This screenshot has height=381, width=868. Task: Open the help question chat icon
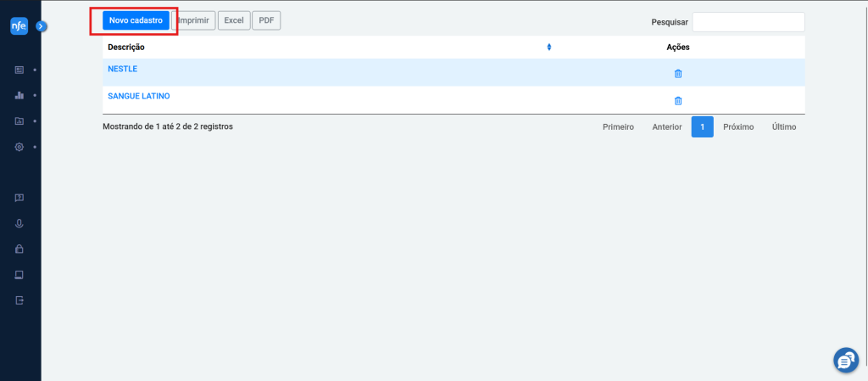19,198
